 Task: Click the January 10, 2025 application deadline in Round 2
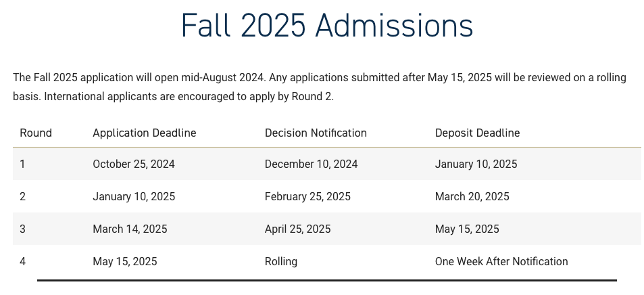click(x=134, y=196)
